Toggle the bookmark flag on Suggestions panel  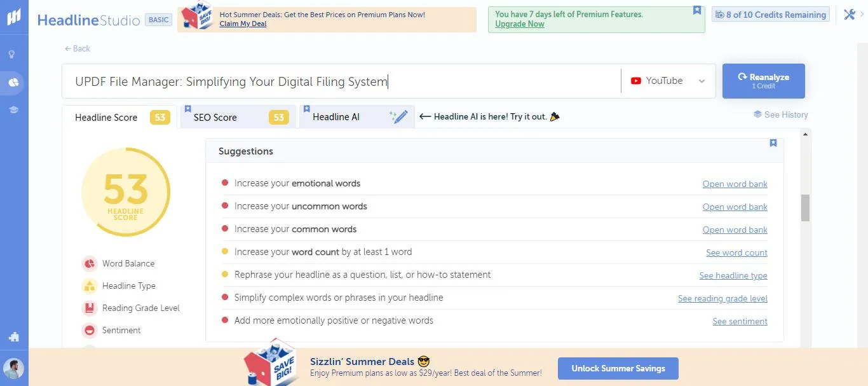click(773, 144)
